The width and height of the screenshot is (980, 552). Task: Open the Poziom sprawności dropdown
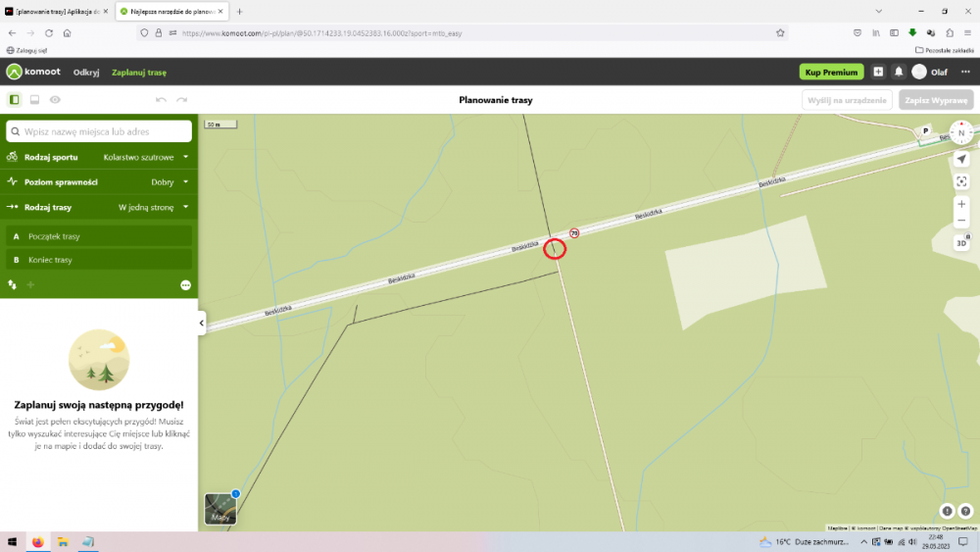click(185, 182)
